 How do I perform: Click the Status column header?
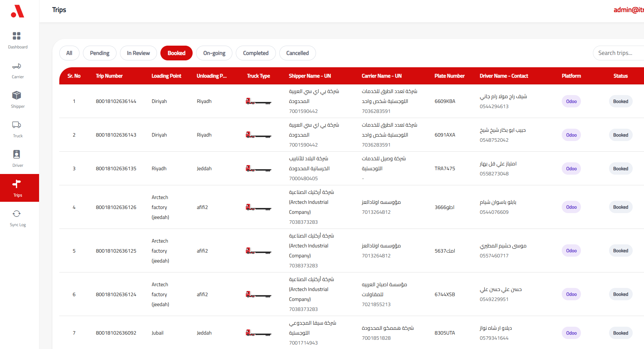621,76
